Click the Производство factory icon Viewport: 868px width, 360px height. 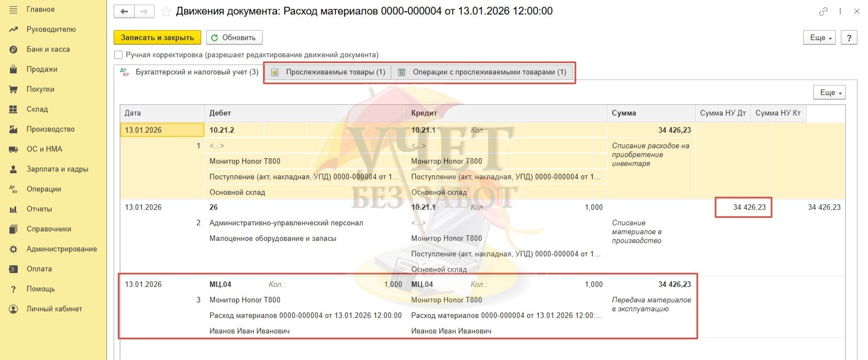(14, 129)
